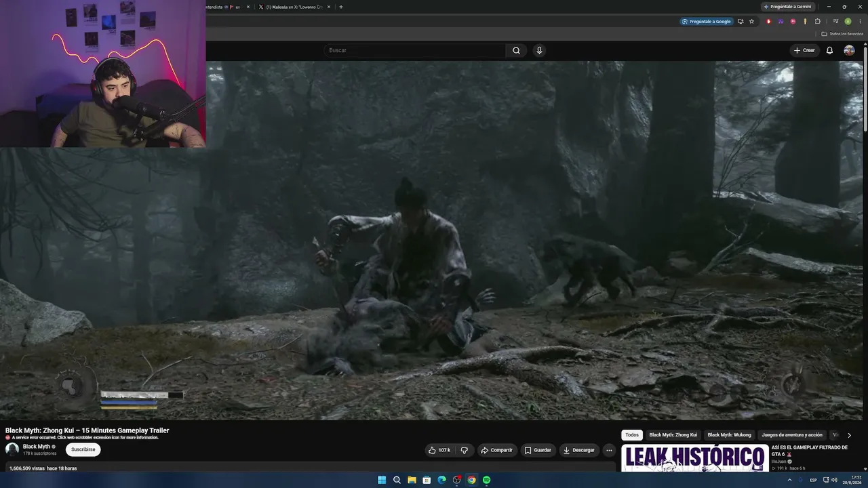
Task: Open the YouTube account avatar menu
Action: click(849, 50)
